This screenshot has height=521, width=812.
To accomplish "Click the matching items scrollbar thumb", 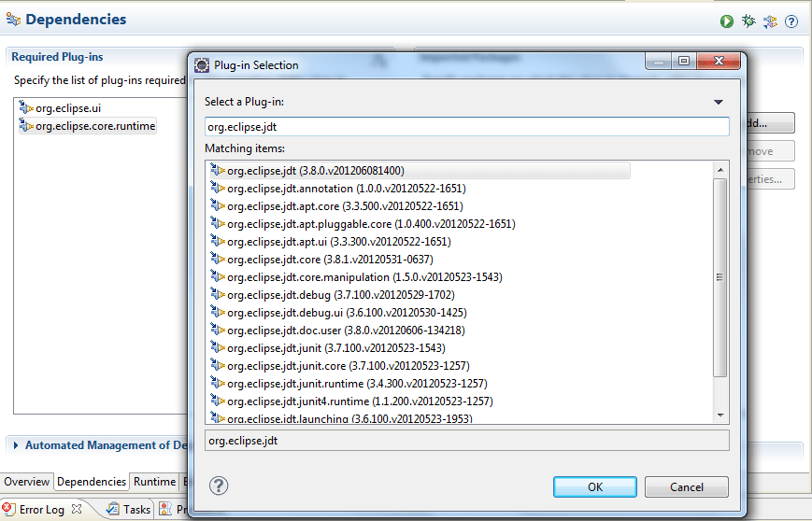I will click(x=719, y=277).
